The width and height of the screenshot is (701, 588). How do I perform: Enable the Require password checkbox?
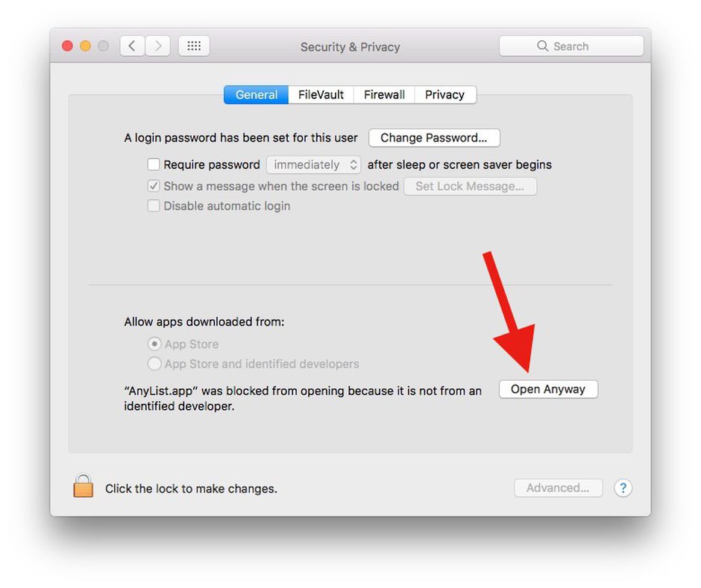(x=154, y=165)
